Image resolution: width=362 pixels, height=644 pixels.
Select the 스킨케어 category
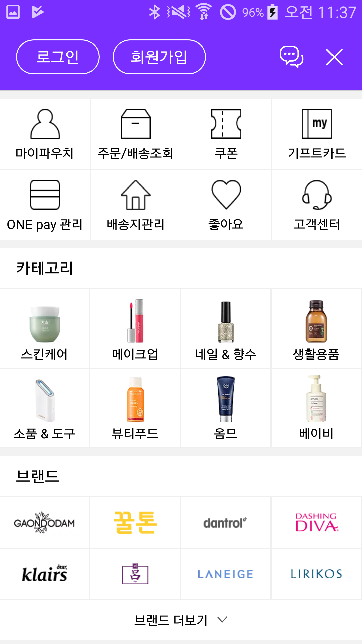(x=45, y=329)
